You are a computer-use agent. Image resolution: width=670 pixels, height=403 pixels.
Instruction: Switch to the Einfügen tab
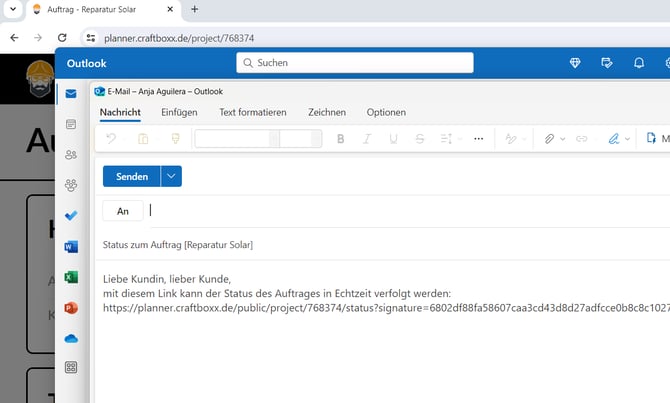click(179, 112)
